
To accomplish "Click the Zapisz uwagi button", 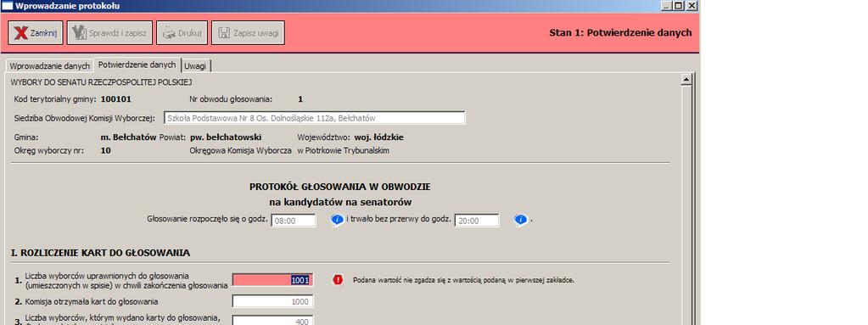I will click(x=248, y=32).
